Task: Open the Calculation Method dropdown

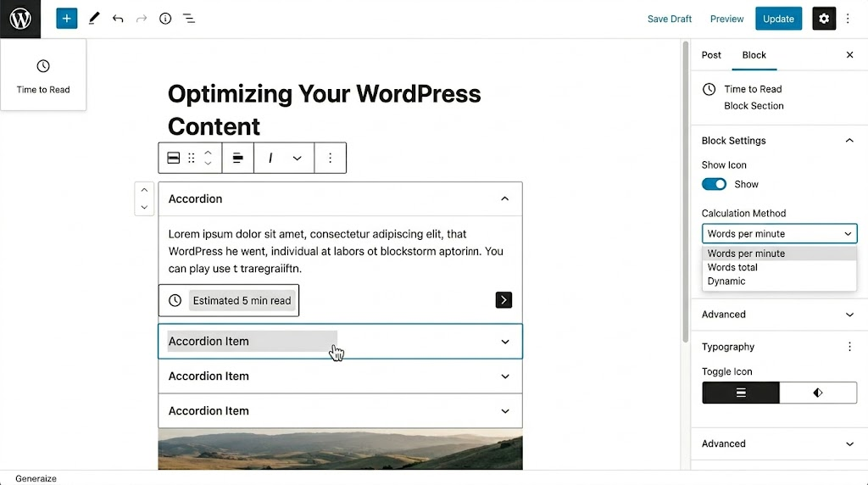Action: tap(780, 234)
